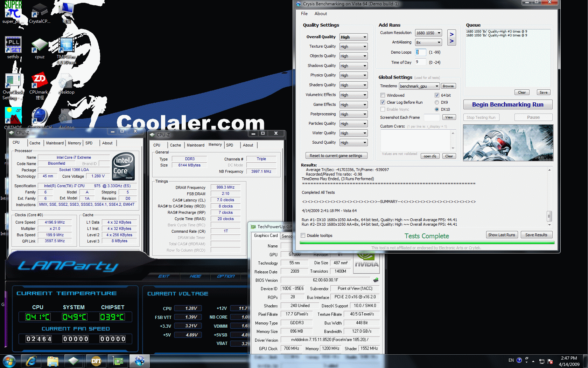588x368 pixels.
Task: Click Save Results button
Action: 536,235
